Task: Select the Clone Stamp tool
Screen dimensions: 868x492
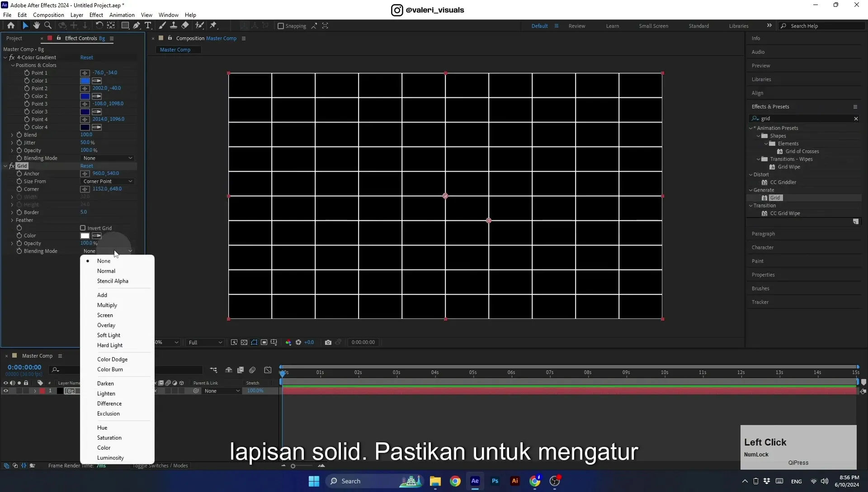Action: point(174,26)
